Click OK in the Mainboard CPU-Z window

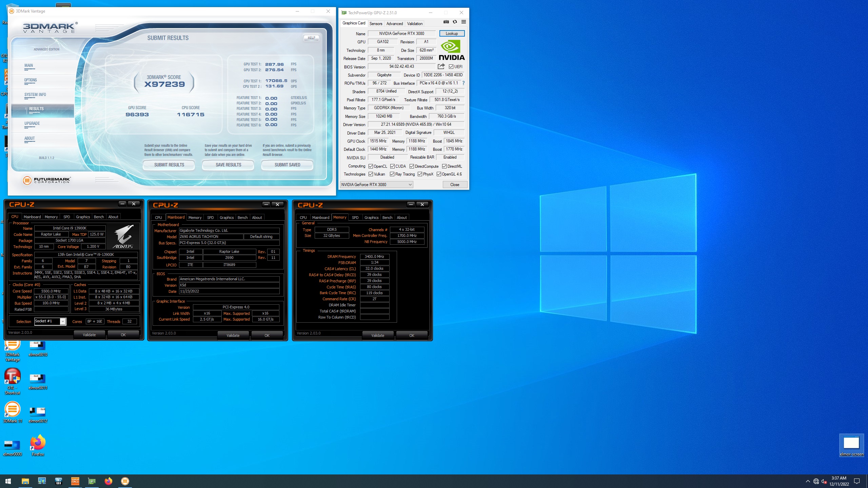(267, 335)
